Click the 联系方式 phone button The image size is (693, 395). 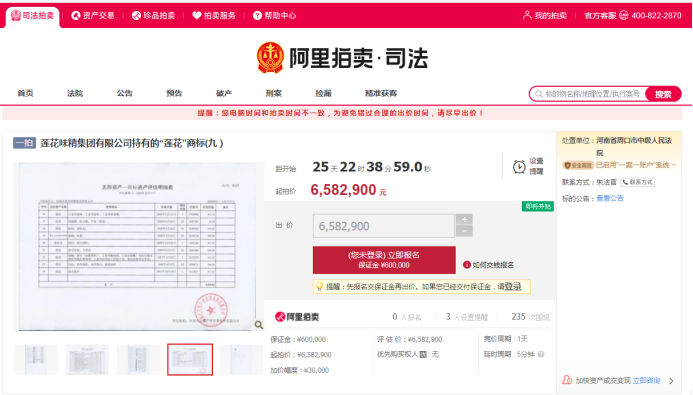click(x=637, y=182)
